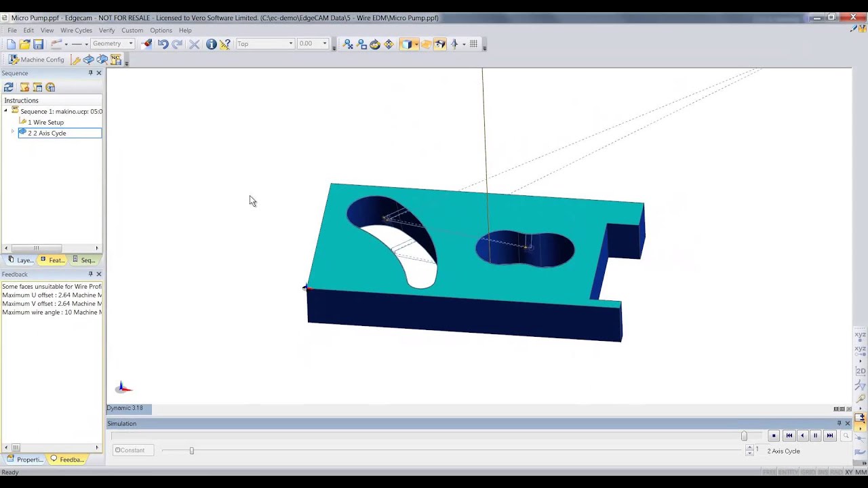
Task: Toggle the grid display icon
Action: click(x=473, y=44)
